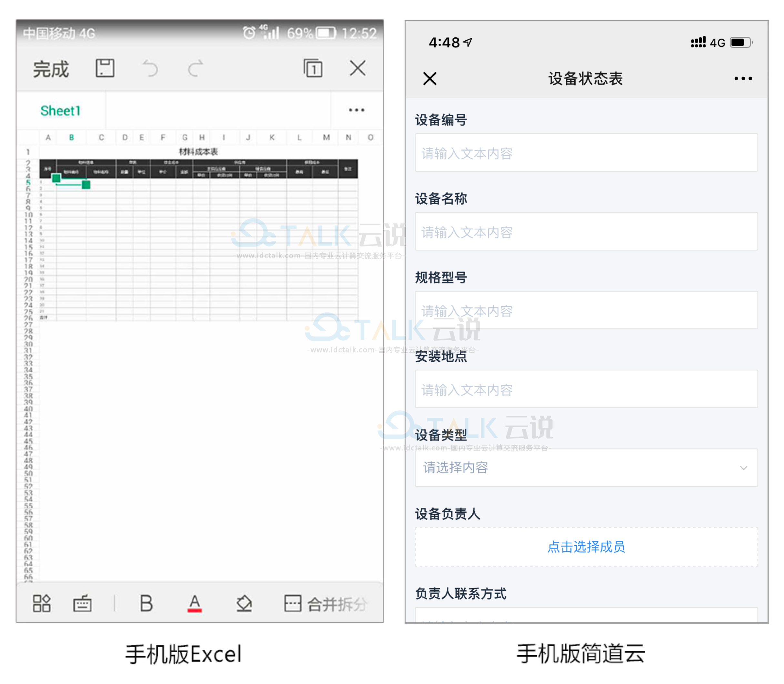Tap 点击选择成员 to pick a member
Image resolution: width=784 pixels, height=684 pixels.
tap(586, 547)
